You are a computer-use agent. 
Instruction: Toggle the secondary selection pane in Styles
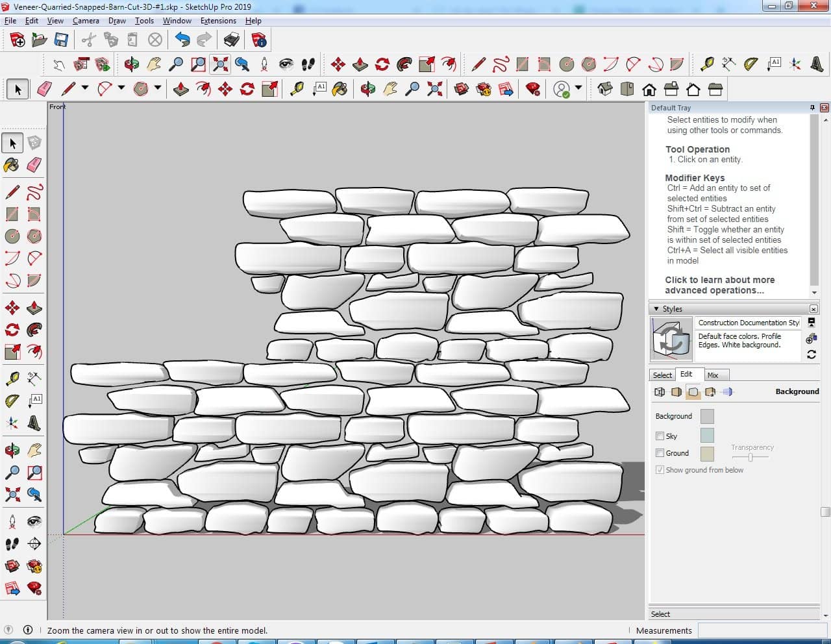(811, 323)
